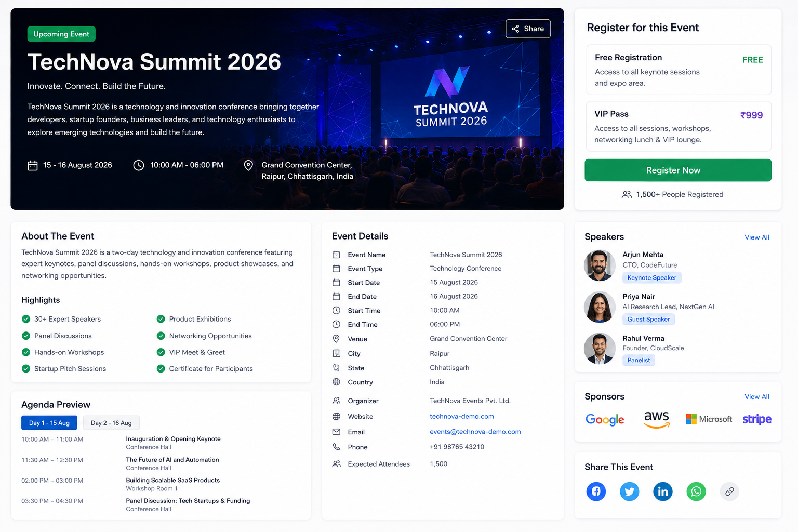Click the Upcoming Event badge

tap(61, 34)
